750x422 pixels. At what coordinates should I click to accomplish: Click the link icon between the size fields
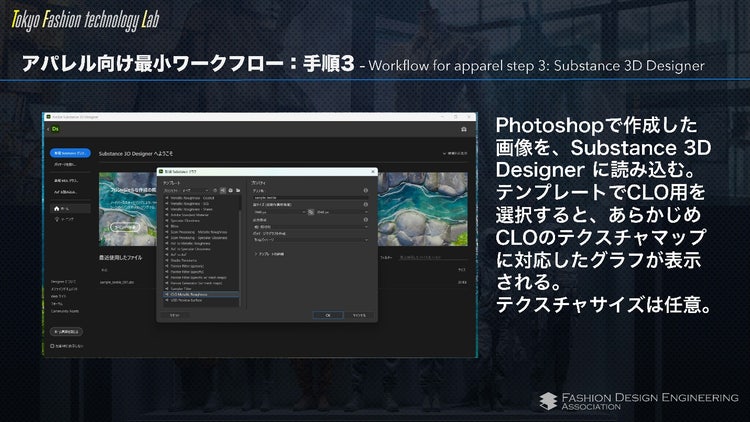coord(310,212)
